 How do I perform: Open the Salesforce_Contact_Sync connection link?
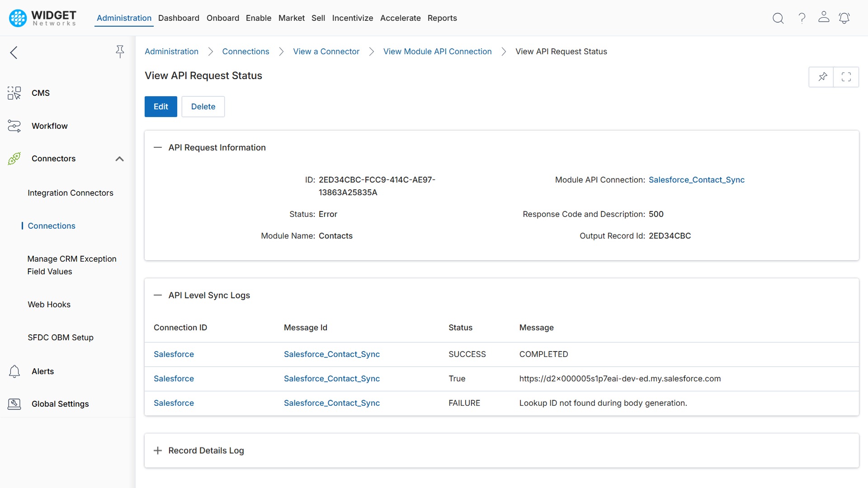click(x=696, y=179)
